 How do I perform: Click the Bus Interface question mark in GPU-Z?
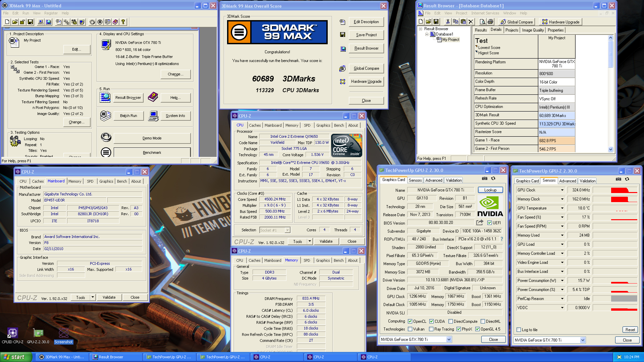click(x=502, y=239)
